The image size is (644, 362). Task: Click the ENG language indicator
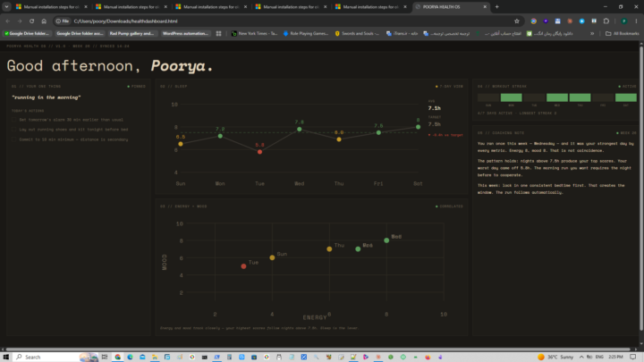click(599, 357)
